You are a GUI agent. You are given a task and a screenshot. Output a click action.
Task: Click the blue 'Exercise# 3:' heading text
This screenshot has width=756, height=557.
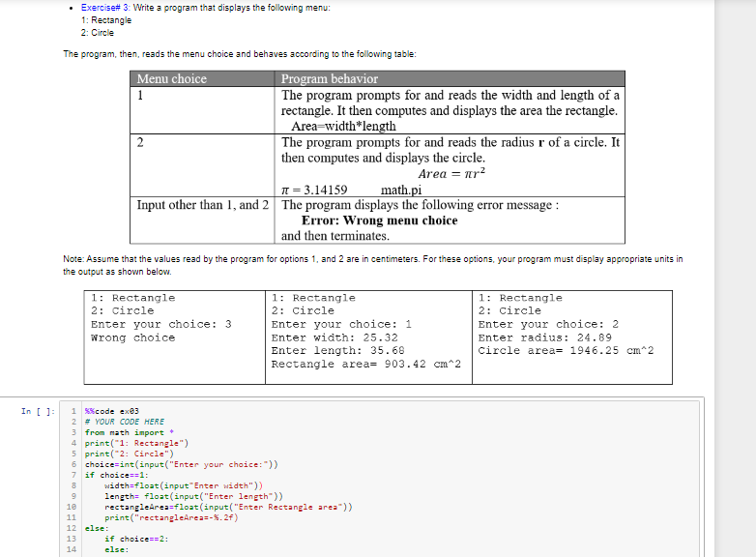coord(105,8)
